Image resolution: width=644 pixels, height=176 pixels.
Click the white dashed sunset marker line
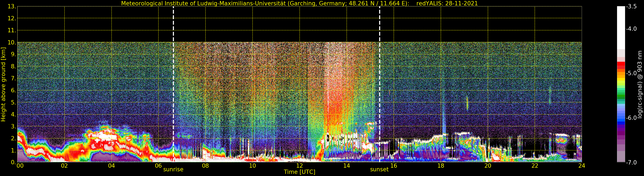(380, 84)
